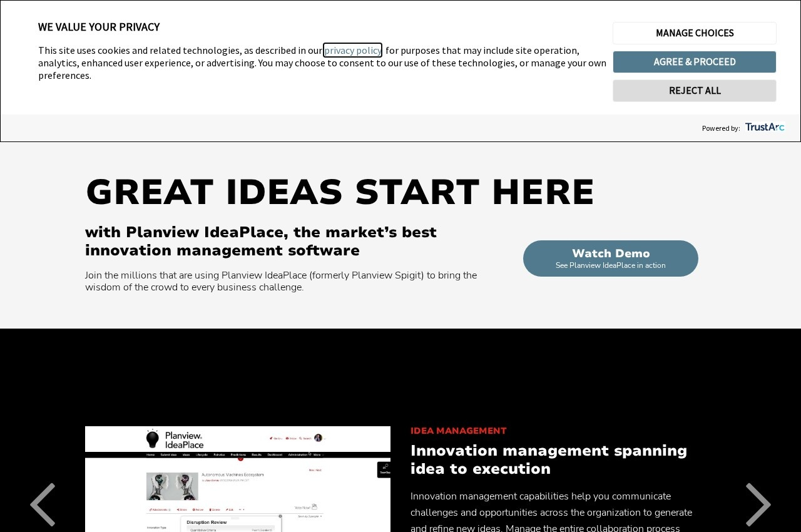This screenshot has height=532, width=801.
Task: Watch the Planview IdeaPlace demo
Action: pyautogui.click(x=611, y=258)
